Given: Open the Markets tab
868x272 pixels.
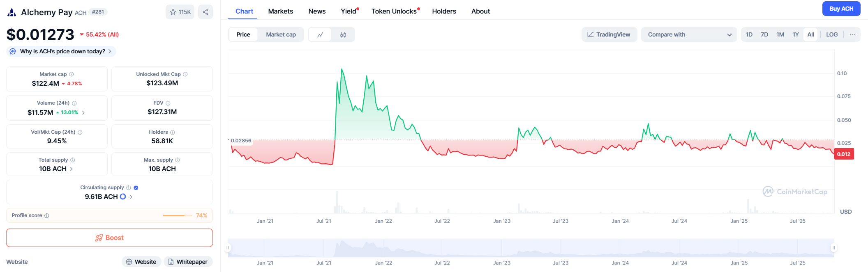Looking at the screenshot, I should tap(280, 11).
